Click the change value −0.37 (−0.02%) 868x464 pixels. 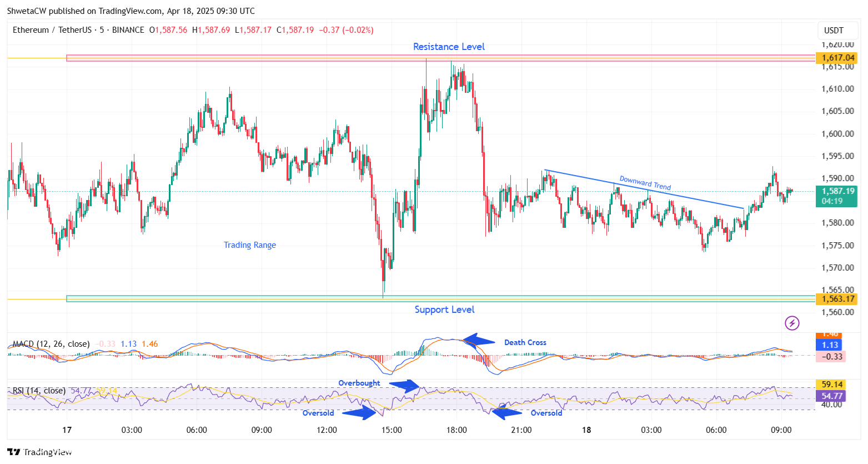pyautogui.click(x=346, y=30)
